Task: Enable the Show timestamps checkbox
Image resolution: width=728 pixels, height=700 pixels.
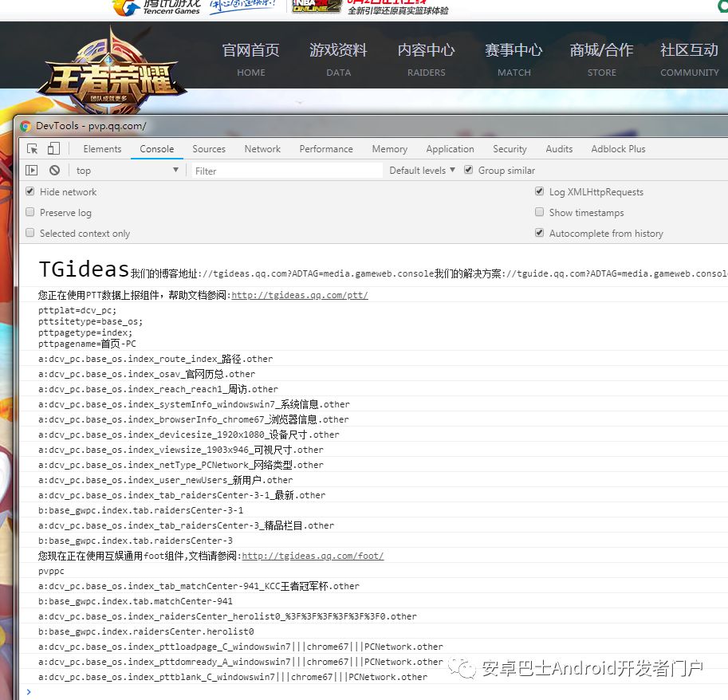Action: click(x=540, y=211)
